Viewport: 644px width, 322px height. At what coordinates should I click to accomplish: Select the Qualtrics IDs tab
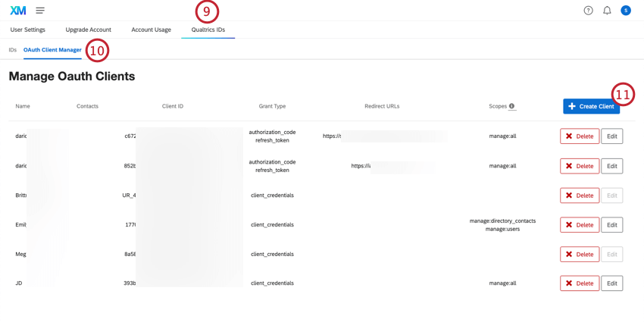[x=208, y=30]
